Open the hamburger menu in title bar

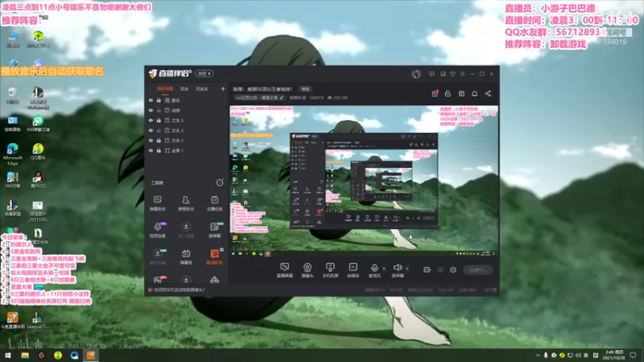coord(462,74)
